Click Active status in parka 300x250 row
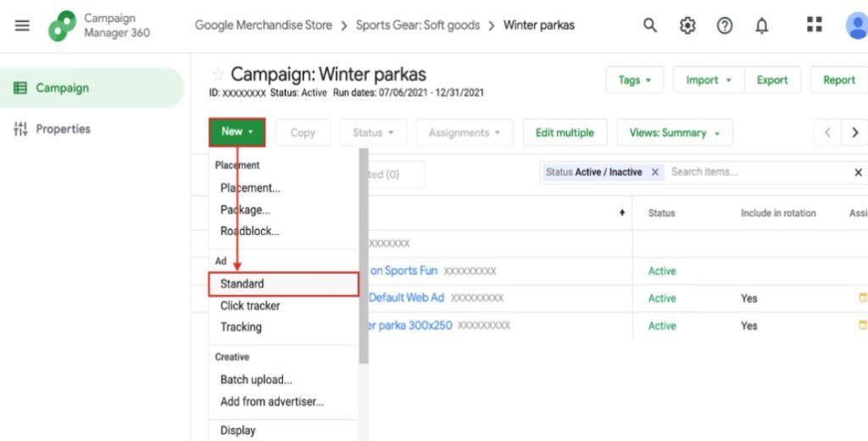 point(662,326)
